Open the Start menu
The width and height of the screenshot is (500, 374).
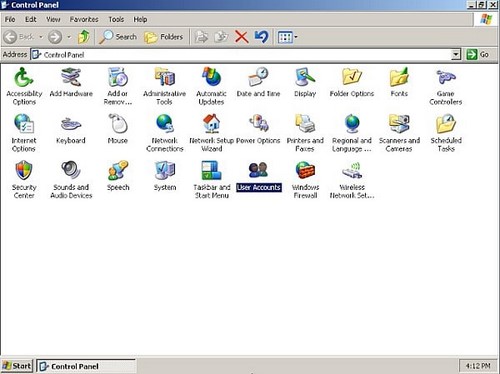click(x=17, y=366)
